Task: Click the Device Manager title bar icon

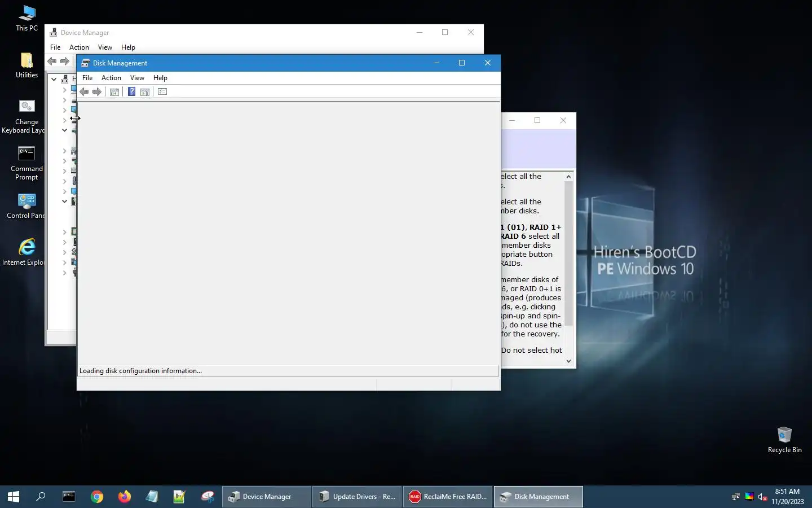Action: 54,33
